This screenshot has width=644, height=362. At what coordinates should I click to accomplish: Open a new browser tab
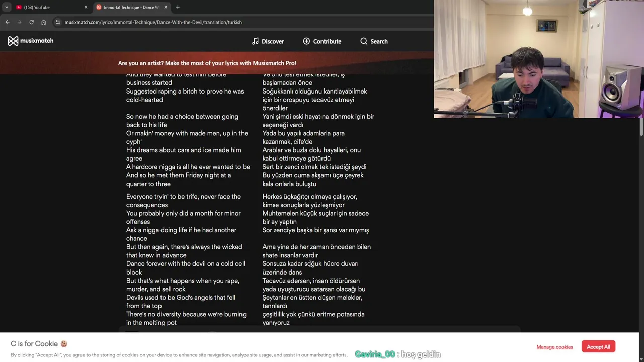pyautogui.click(x=178, y=7)
